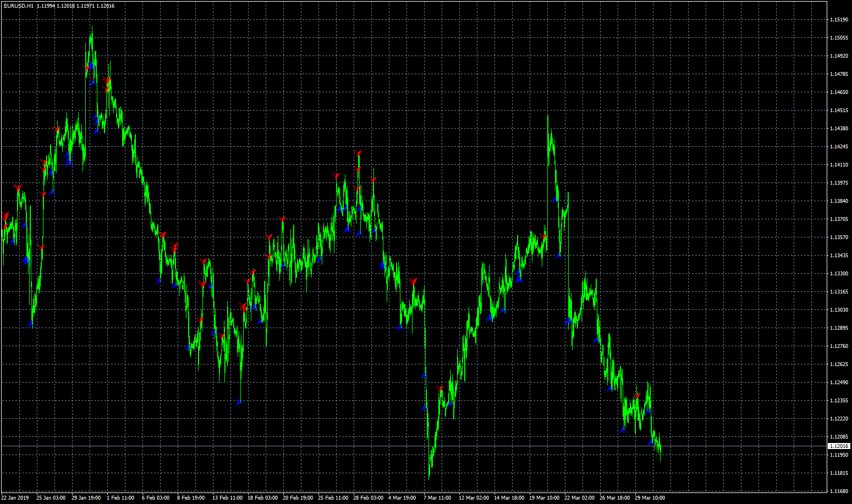852x504 pixels.
Task: Click the 1 Feb 11:00 time label
Action: [120, 498]
